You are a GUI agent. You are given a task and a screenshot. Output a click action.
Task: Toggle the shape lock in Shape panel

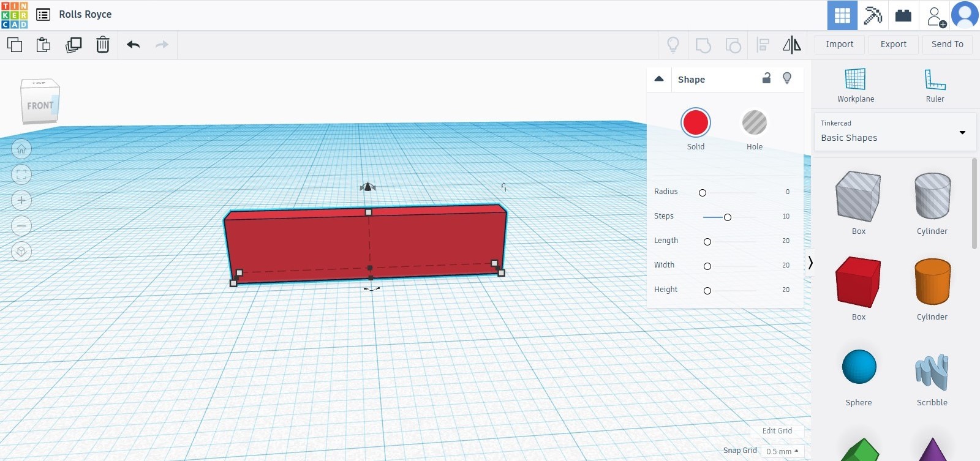click(766, 78)
